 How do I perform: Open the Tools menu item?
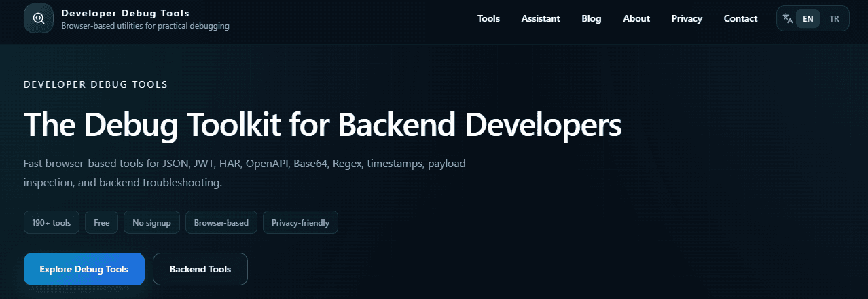coord(488,18)
